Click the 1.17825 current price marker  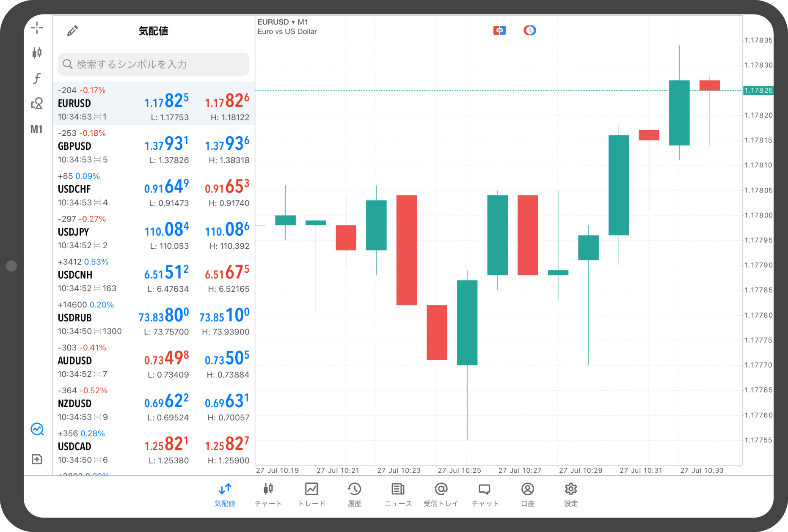click(758, 90)
